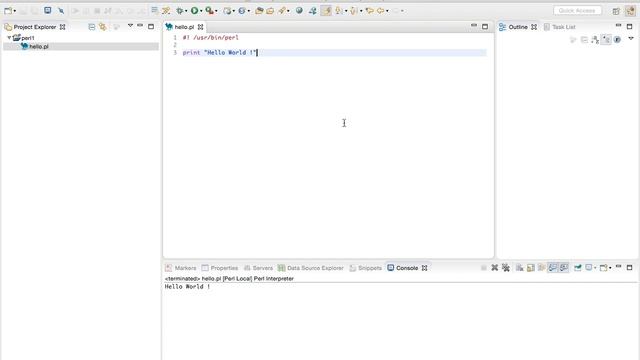Viewport: 640px width, 360px height.
Task: Click the Open Type globe icon
Action: point(242,11)
